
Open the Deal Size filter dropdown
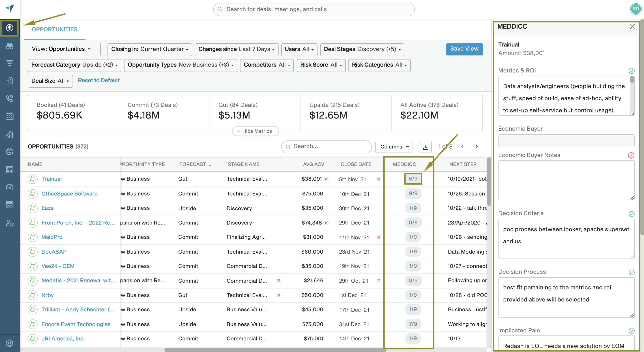point(50,81)
